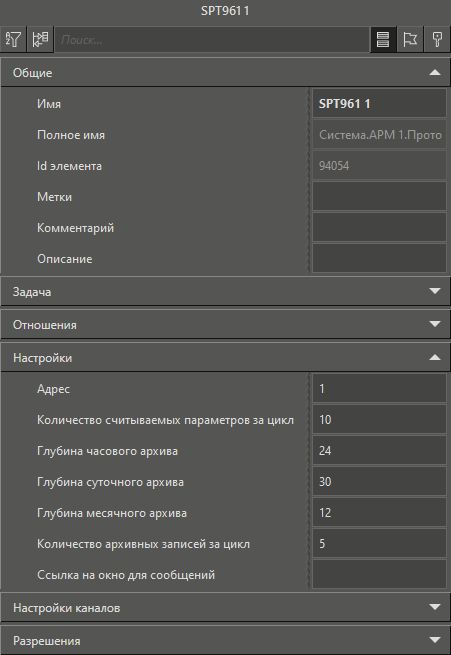Select the Адрес value field
The image size is (451, 655).
(x=379, y=388)
